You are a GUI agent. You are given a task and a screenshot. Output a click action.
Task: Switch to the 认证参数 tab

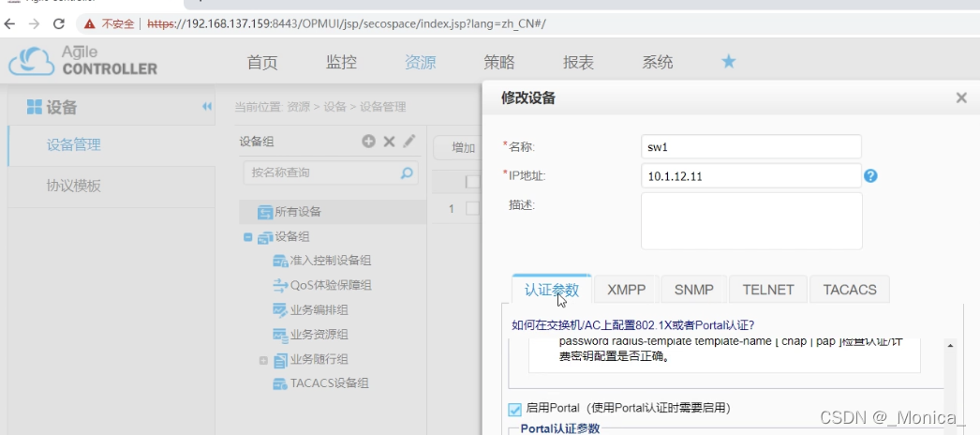[552, 290]
